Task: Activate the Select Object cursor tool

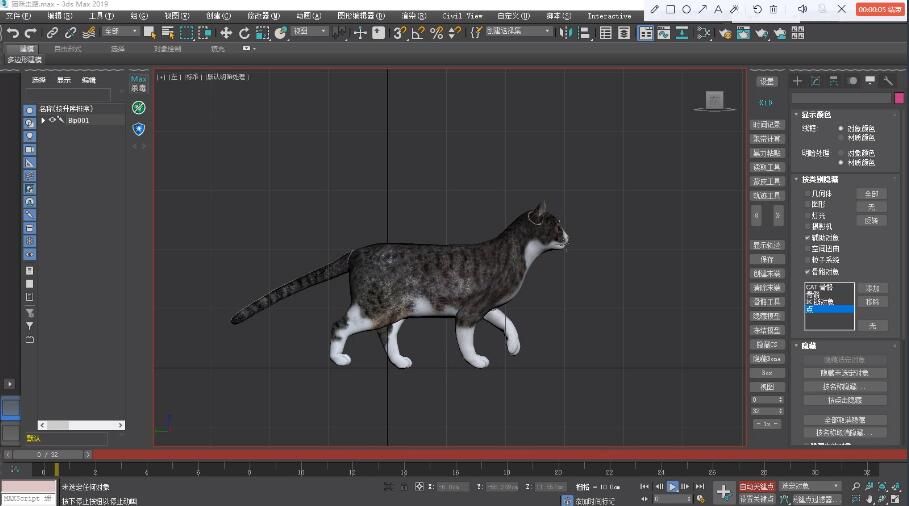Action: pyautogui.click(x=150, y=33)
